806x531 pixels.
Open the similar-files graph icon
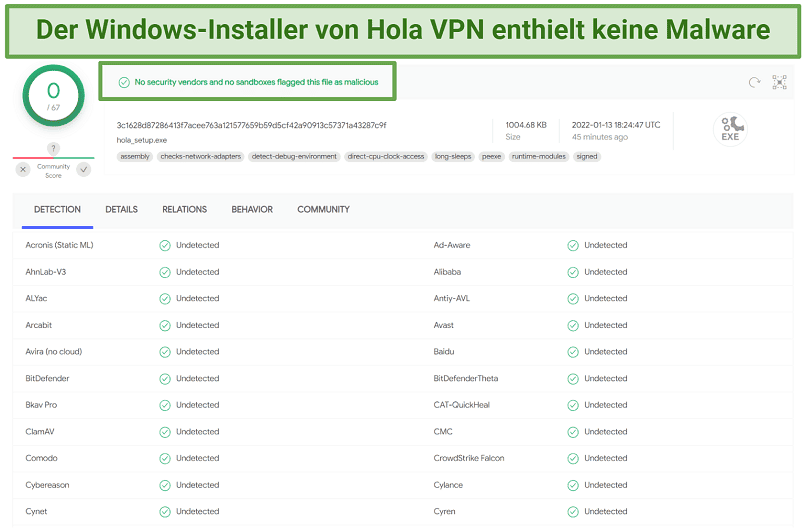coord(779,82)
